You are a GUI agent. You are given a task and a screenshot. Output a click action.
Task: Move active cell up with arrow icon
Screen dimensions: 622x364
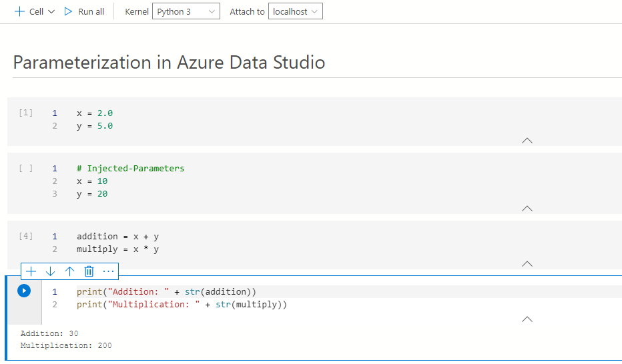coord(69,271)
